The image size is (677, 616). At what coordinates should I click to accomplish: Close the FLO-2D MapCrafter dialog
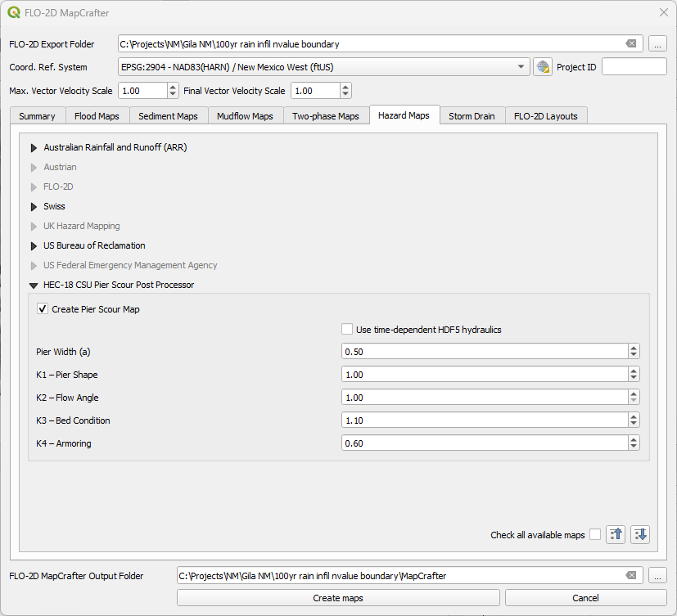(663, 12)
